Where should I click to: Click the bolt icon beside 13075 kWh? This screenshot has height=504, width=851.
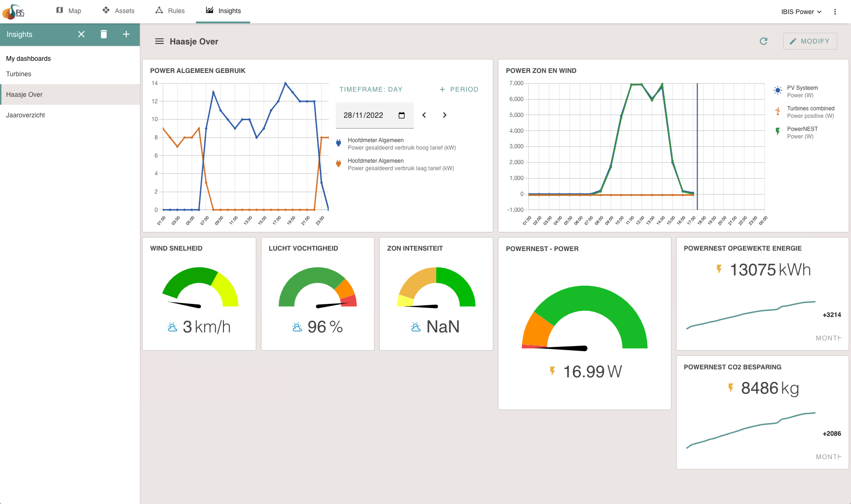point(719,269)
